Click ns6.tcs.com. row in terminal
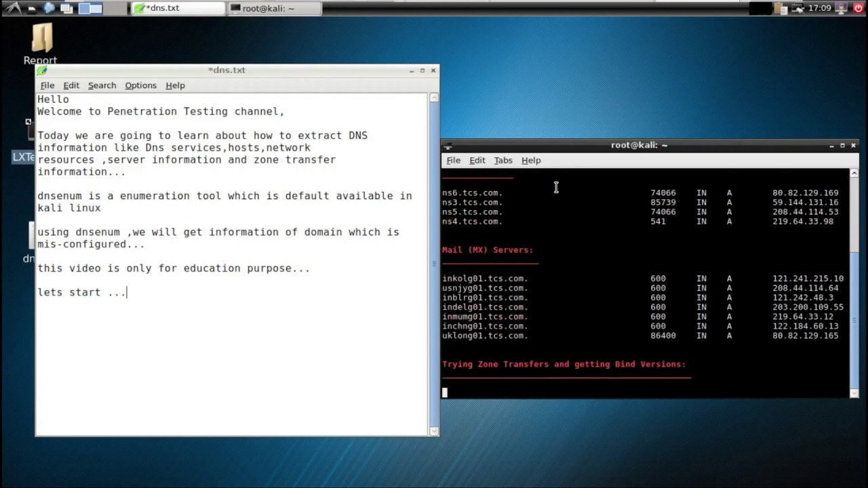Image resolution: width=868 pixels, height=488 pixels. [x=640, y=193]
